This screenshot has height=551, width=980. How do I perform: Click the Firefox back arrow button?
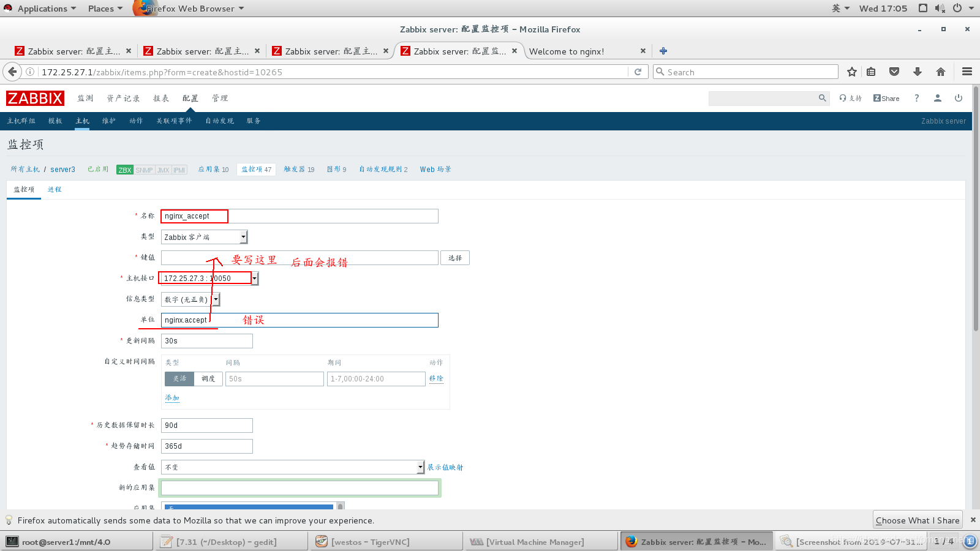point(12,72)
